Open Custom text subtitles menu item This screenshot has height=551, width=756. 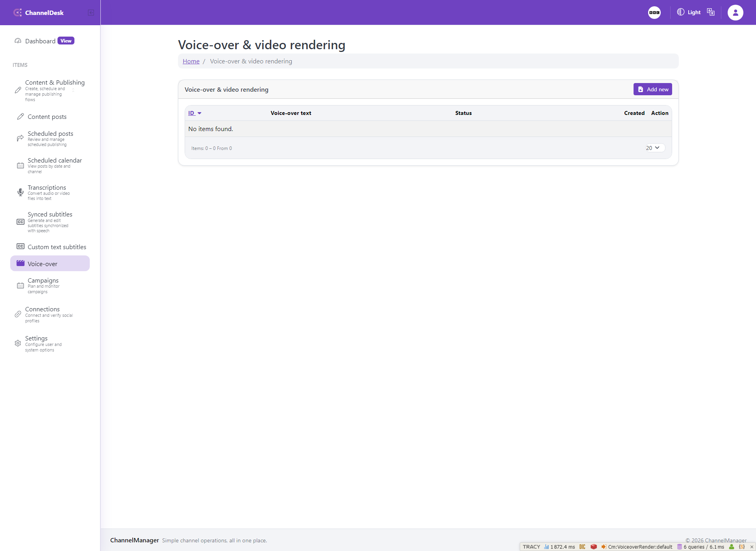[50, 247]
